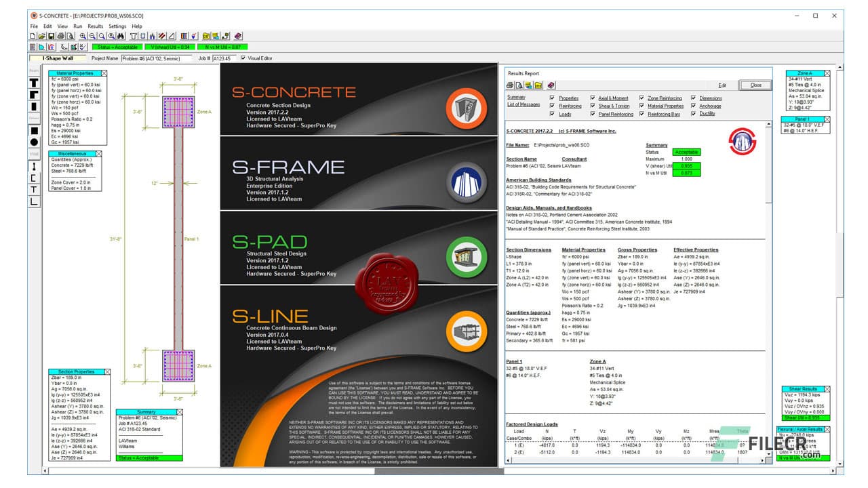
Task: Click the green Status = Acceptable indicator
Action: (118, 47)
